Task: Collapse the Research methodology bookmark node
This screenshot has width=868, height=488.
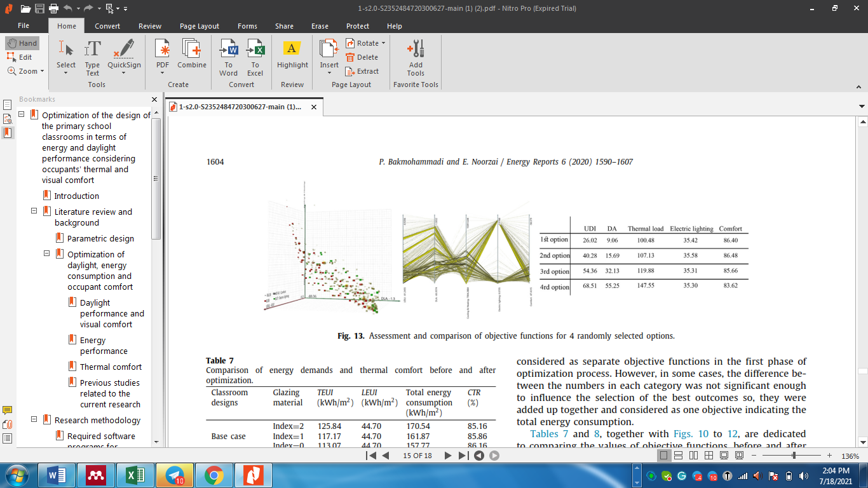Action: (34, 419)
